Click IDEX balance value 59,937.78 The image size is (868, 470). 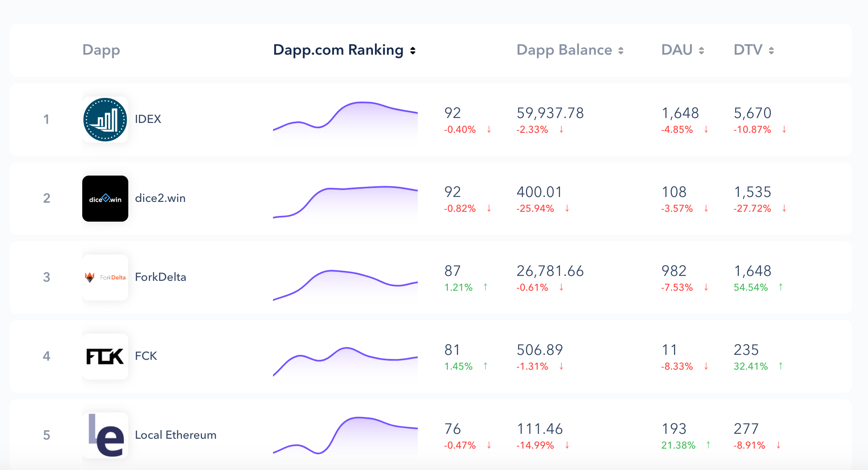click(550, 113)
